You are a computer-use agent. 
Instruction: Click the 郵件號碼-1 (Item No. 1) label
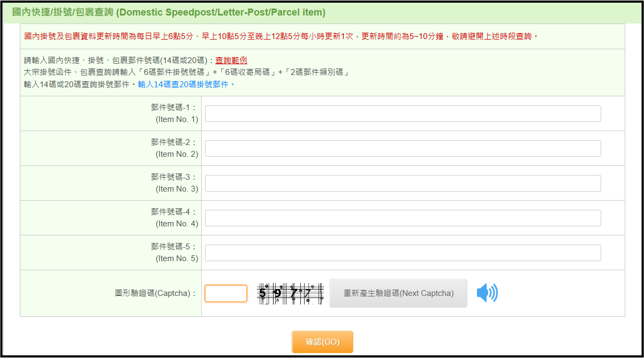tap(175, 113)
